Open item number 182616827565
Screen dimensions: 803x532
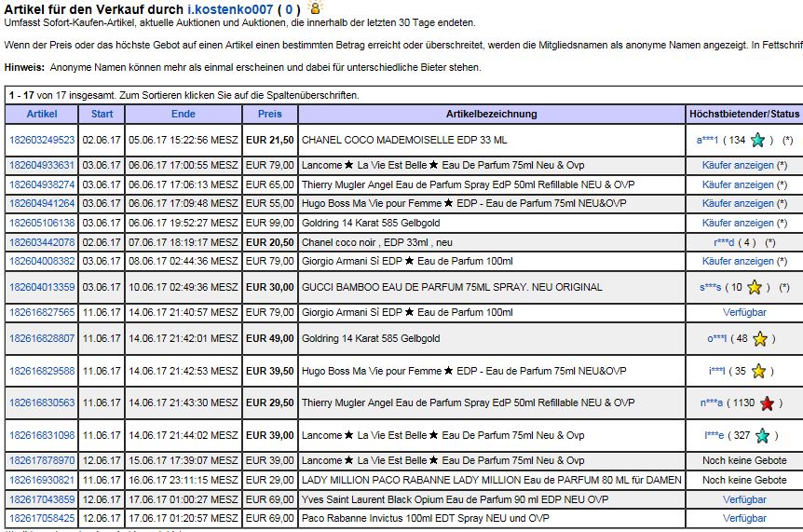click(42, 312)
